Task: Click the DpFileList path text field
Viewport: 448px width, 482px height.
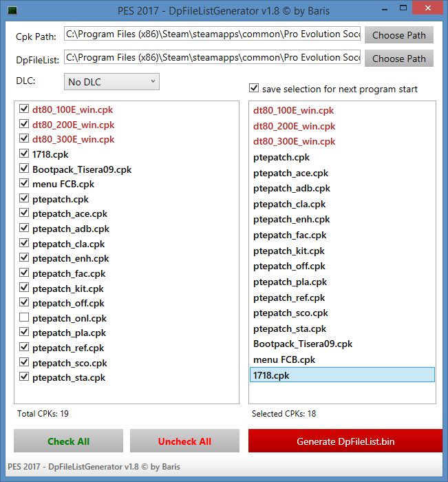Action: click(x=212, y=57)
